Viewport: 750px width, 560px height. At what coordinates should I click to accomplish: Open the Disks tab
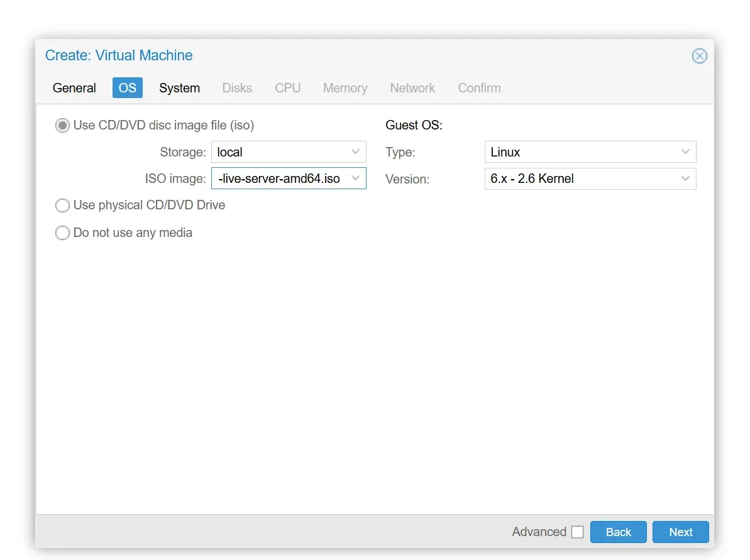[237, 88]
